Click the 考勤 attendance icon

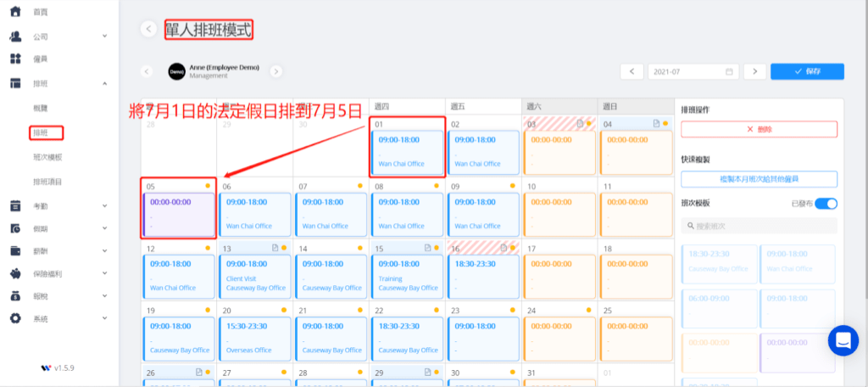15,205
